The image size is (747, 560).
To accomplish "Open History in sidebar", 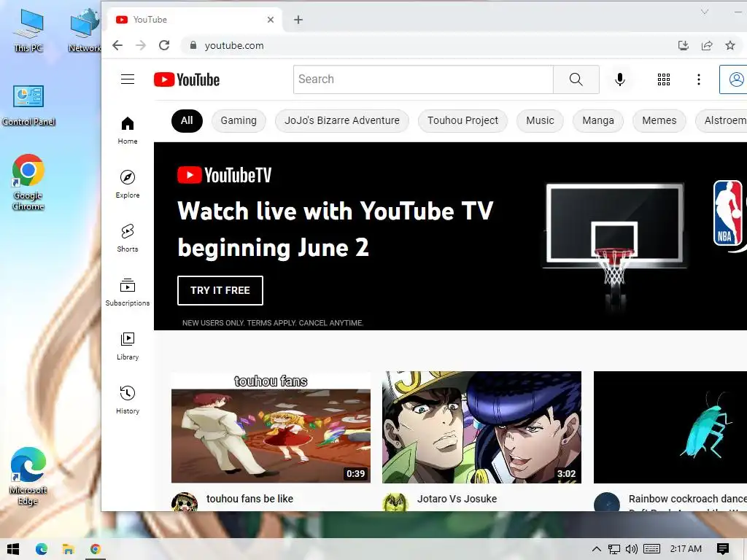I will pyautogui.click(x=127, y=400).
